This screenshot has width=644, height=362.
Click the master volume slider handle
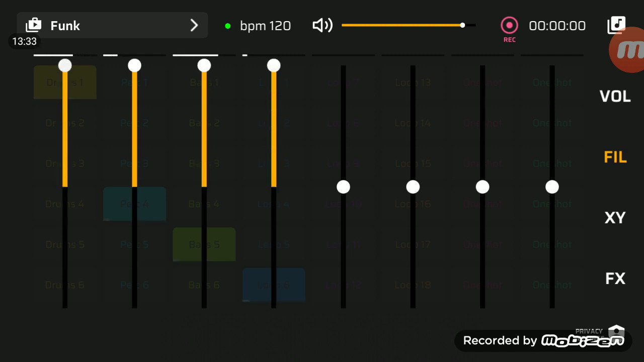462,25
